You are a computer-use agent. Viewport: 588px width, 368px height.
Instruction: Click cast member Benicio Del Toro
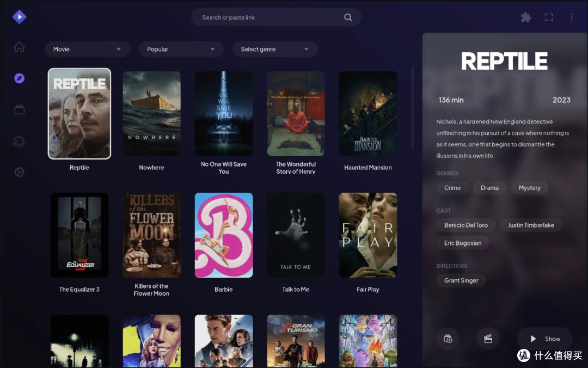click(466, 225)
